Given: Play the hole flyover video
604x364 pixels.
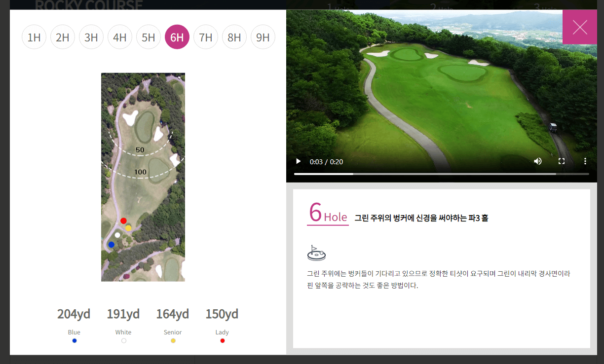Looking at the screenshot, I should (x=298, y=161).
